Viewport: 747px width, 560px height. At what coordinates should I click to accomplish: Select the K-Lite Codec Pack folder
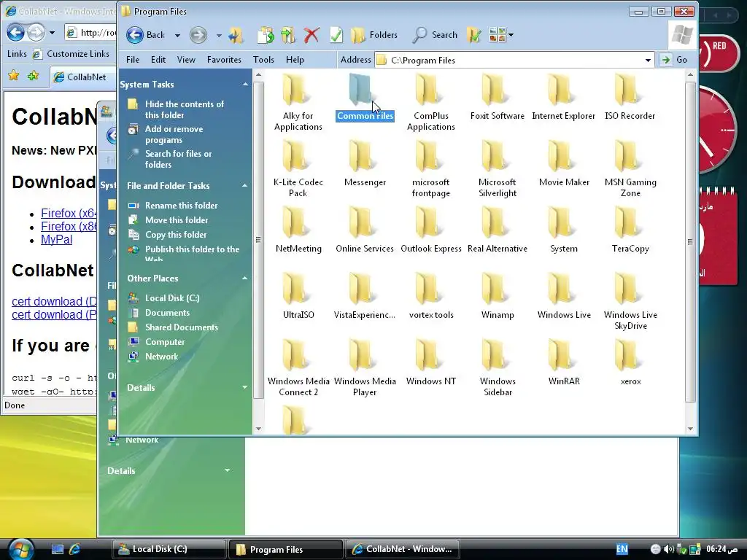point(298,169)
